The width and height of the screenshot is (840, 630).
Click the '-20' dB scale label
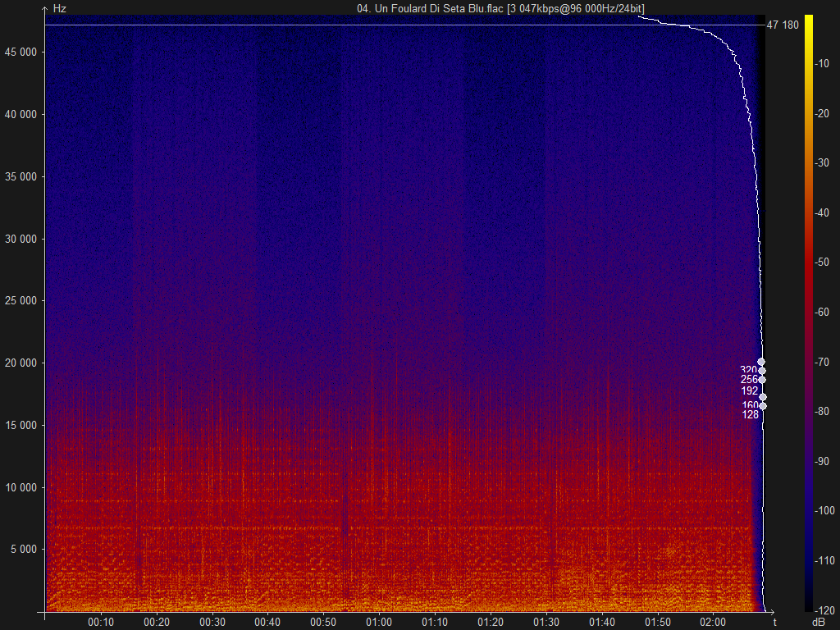(x=822, y=113)
